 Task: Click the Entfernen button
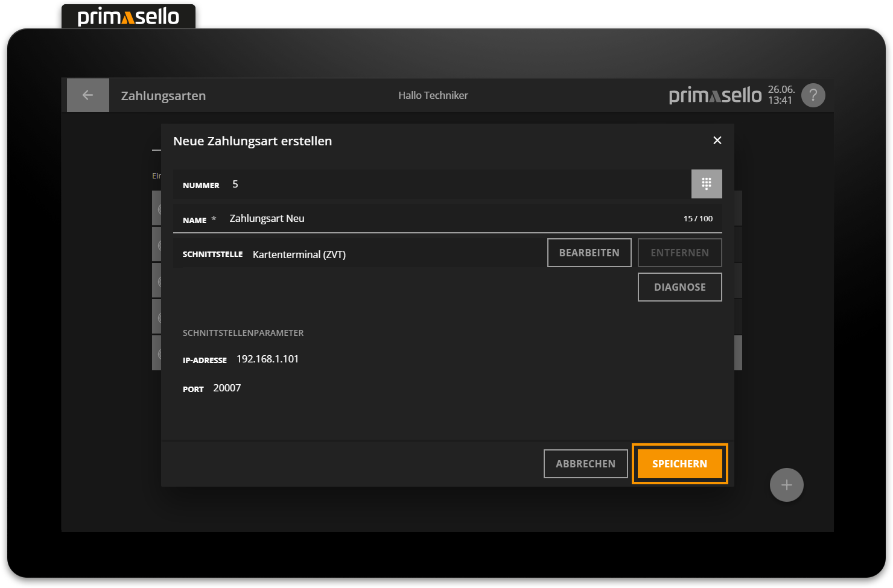tap(679, 253)
